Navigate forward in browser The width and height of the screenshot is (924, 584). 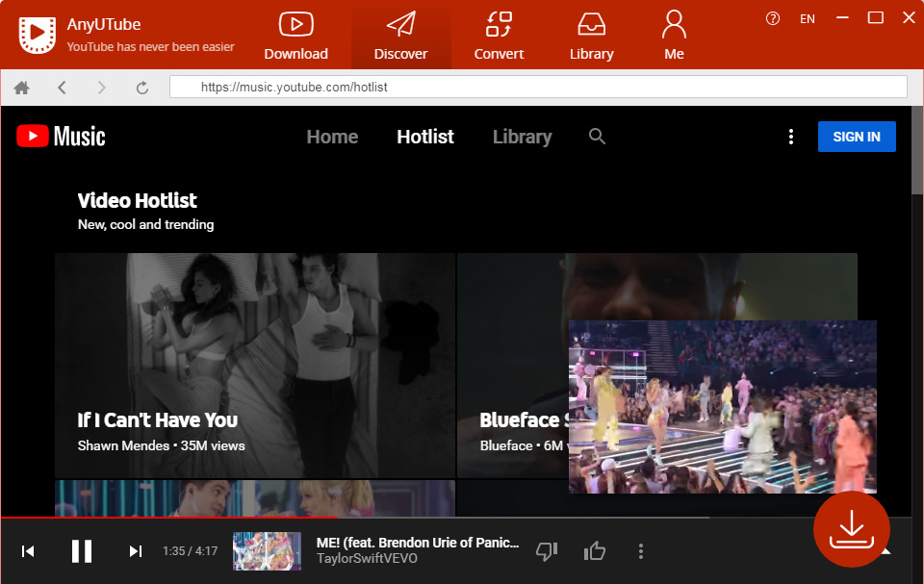point(102,88)
